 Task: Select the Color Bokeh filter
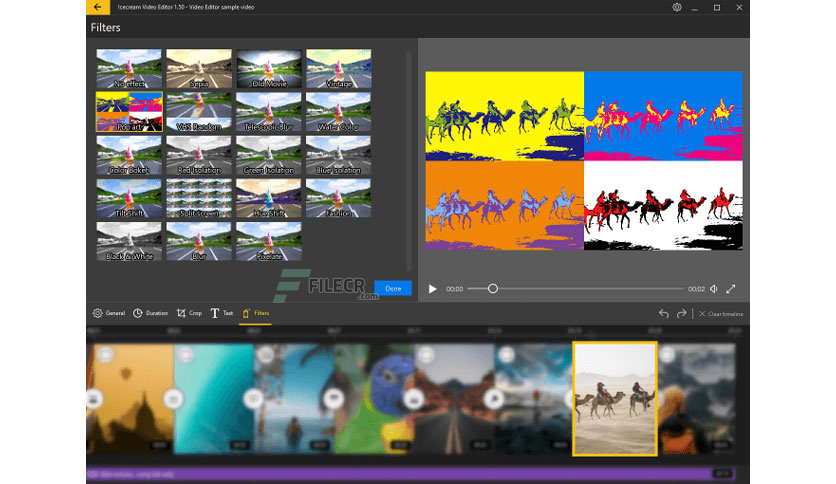(129, 155)
